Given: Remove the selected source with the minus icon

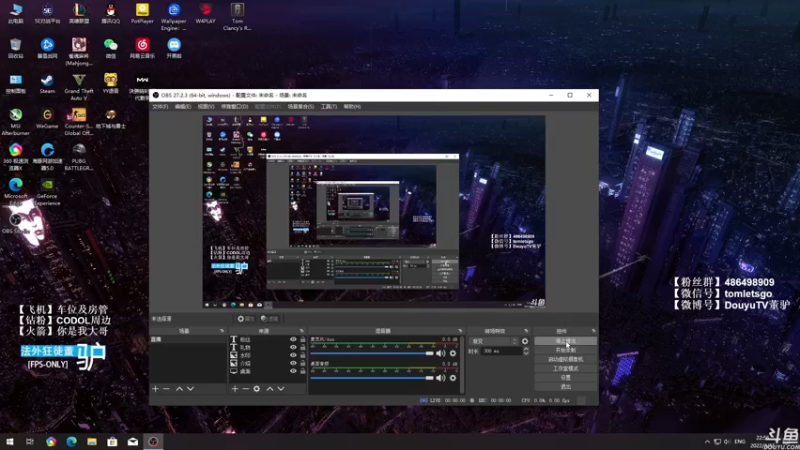Looking at the screenshot, I should click(x=245, y=389).
